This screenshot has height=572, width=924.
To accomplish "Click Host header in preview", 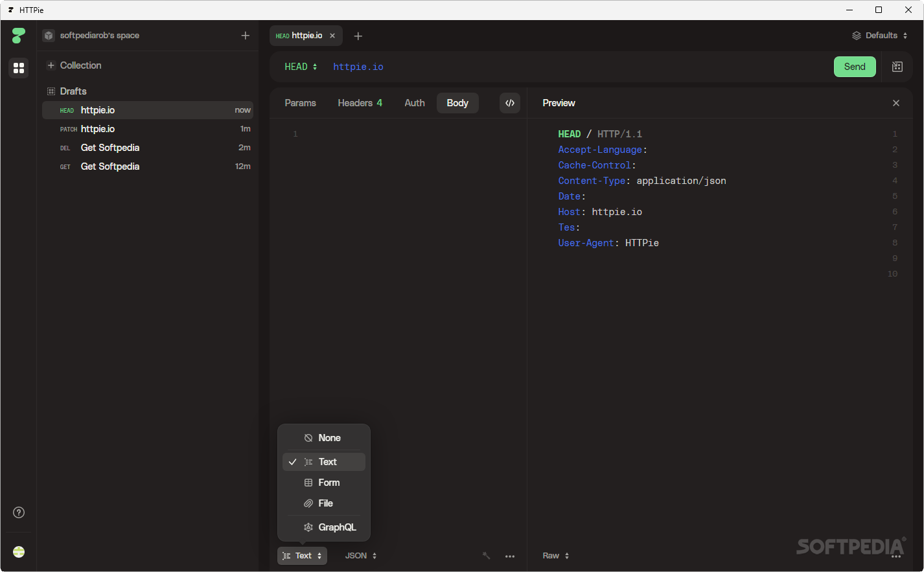I will (569, 212).
